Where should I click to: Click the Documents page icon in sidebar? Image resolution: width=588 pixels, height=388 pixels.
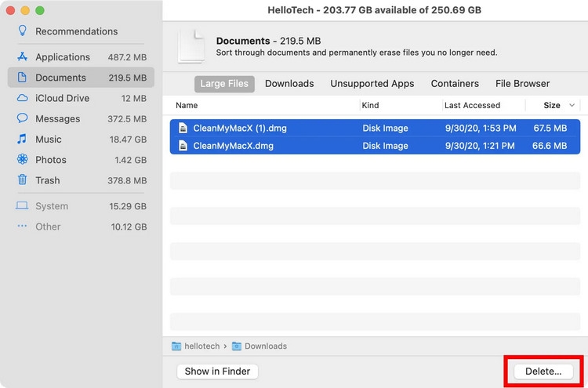[22, 78]
